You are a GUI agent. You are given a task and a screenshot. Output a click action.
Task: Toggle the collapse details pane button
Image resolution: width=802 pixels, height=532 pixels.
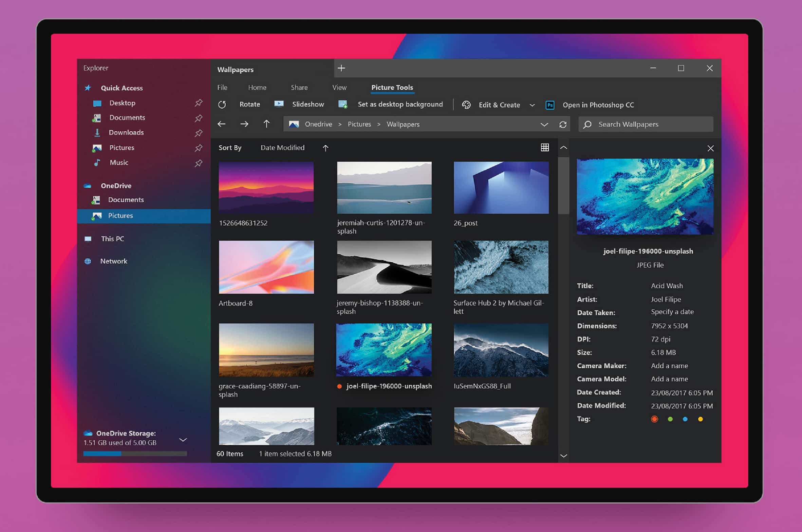coord(564,148)
